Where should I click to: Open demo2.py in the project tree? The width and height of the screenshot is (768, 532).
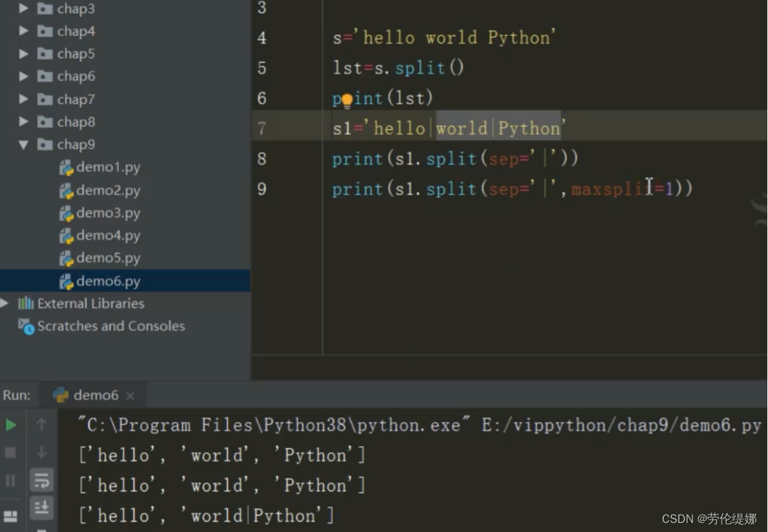coord(108,190)
